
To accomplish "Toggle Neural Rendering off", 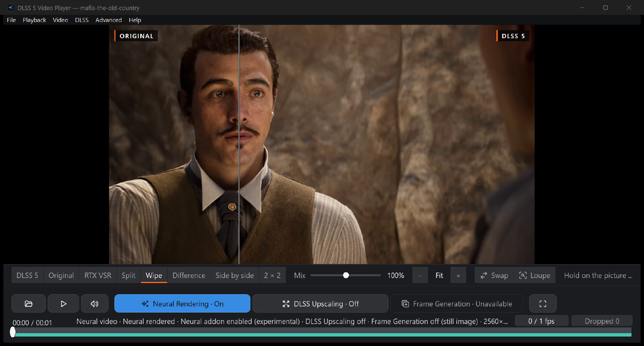I will click(x=183, y=303).
